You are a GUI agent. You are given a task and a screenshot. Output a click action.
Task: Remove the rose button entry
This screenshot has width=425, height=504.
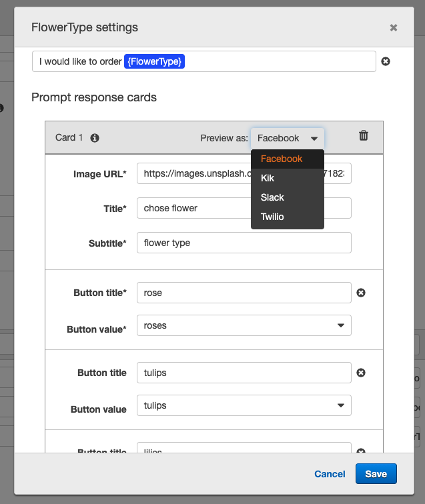[x=361, y=293]
